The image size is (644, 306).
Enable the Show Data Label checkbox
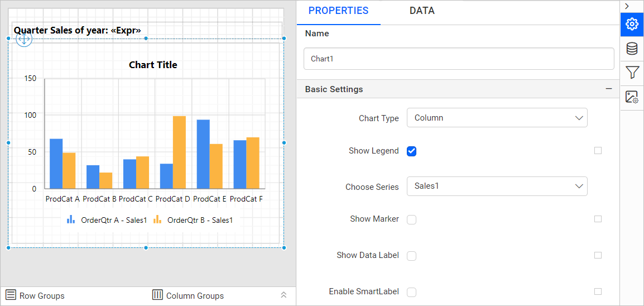click(x=411, y=256)
